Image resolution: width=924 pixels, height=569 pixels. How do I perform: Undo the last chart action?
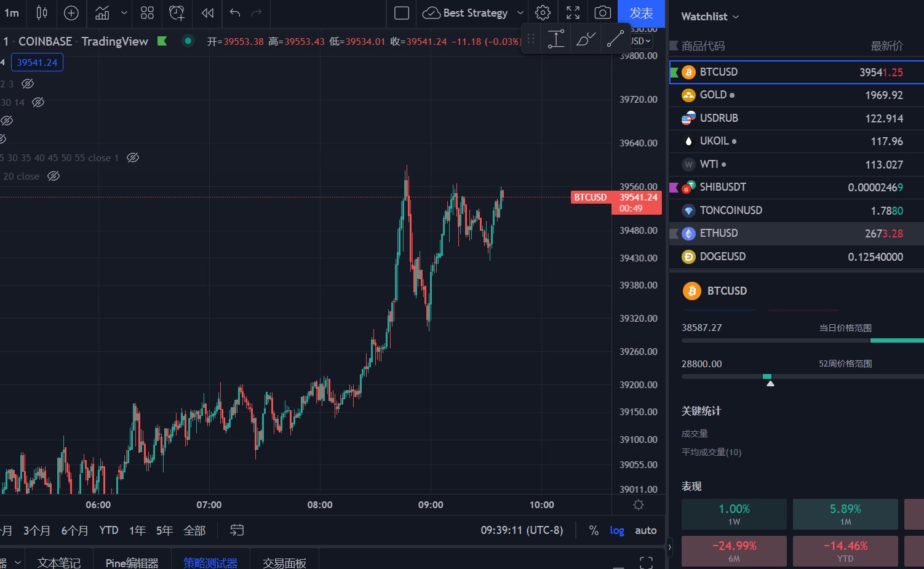[234, 12]
